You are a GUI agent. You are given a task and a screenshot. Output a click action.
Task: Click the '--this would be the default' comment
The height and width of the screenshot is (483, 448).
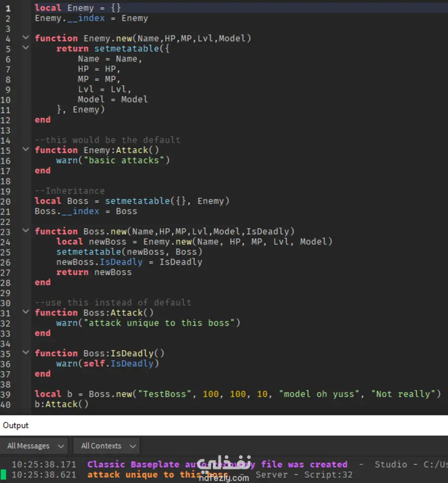click(x=108, y=140)
